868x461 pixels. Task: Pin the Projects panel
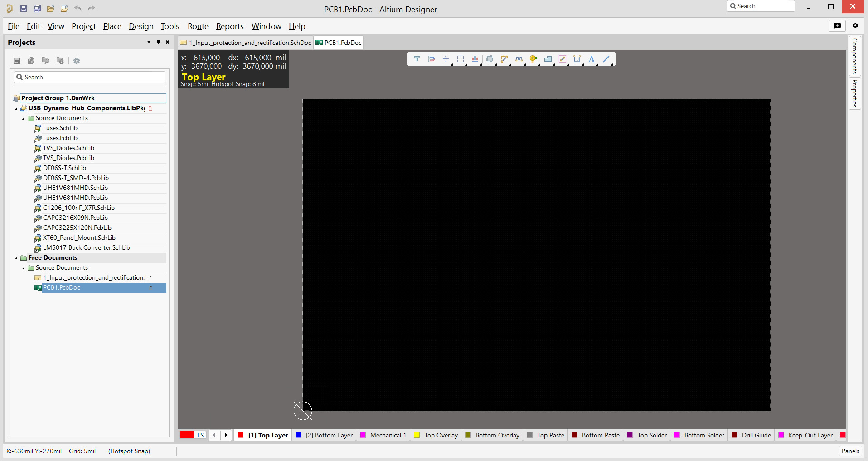click(158, 42)
